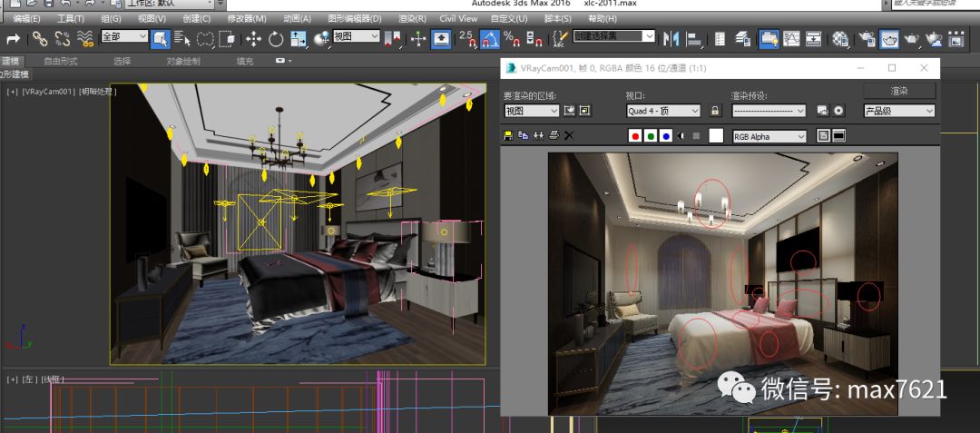Toggle the red channel display

[x=636, y=136]
